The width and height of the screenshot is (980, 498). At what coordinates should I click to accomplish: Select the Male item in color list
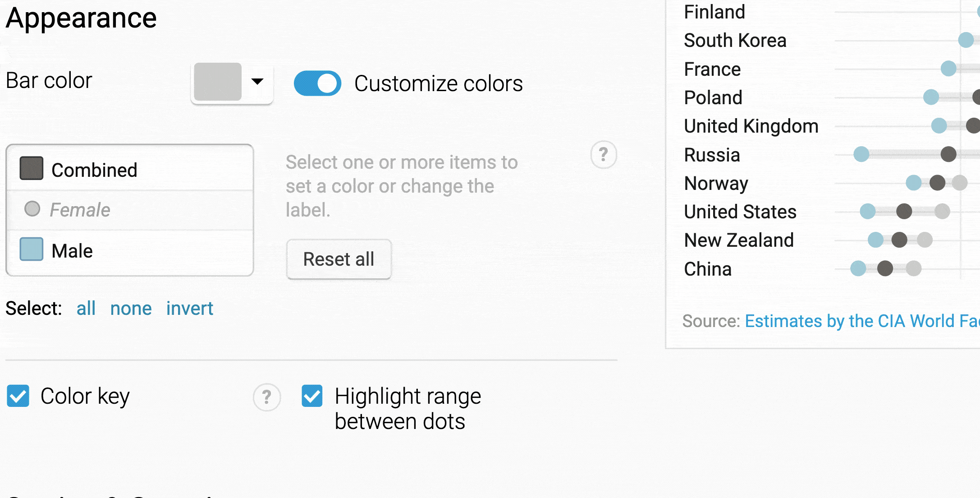(x=130, y=251)
